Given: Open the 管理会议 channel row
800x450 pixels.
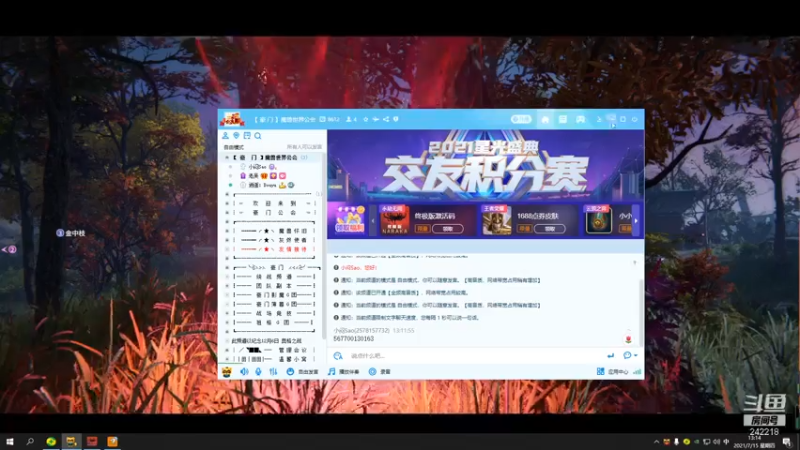Looking at the screenshot, I should pos(272,350).
